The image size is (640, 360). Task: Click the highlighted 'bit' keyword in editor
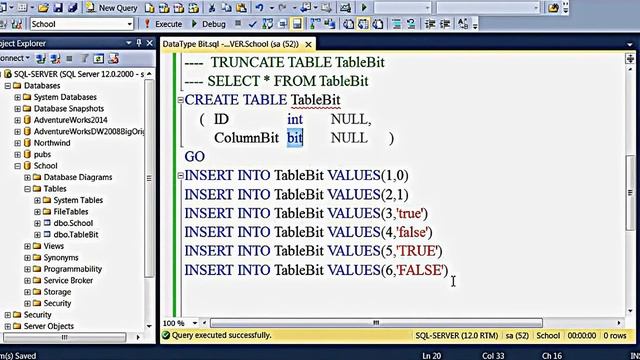295,138
